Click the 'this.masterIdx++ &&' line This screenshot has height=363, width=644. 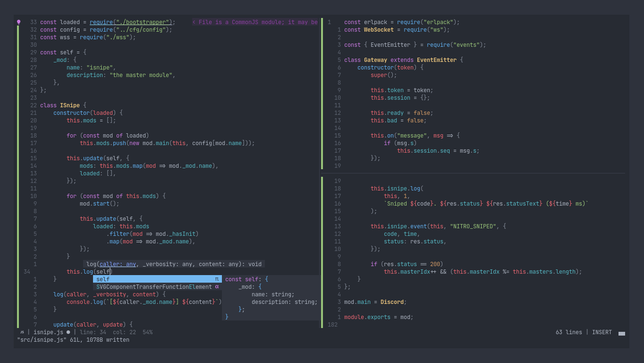[x=483, y=271]
